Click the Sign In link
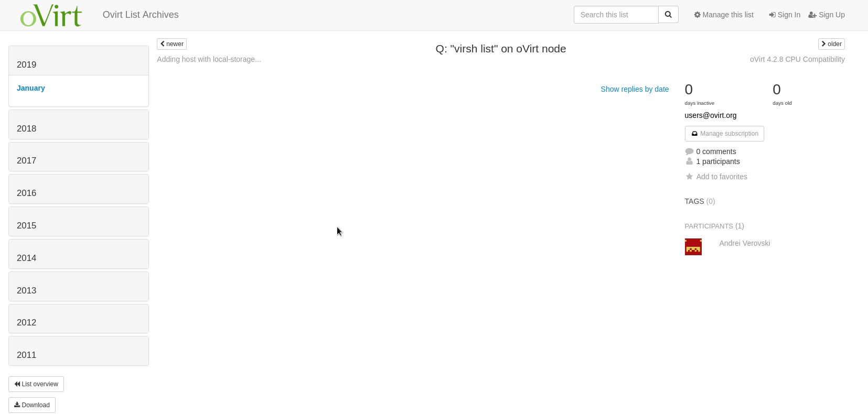The width and height of the screenshot is (868, 414). [785, 15]
